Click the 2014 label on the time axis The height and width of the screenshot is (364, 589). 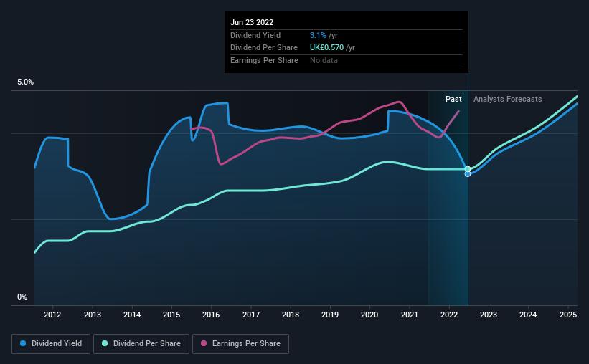tap(132, 315)
